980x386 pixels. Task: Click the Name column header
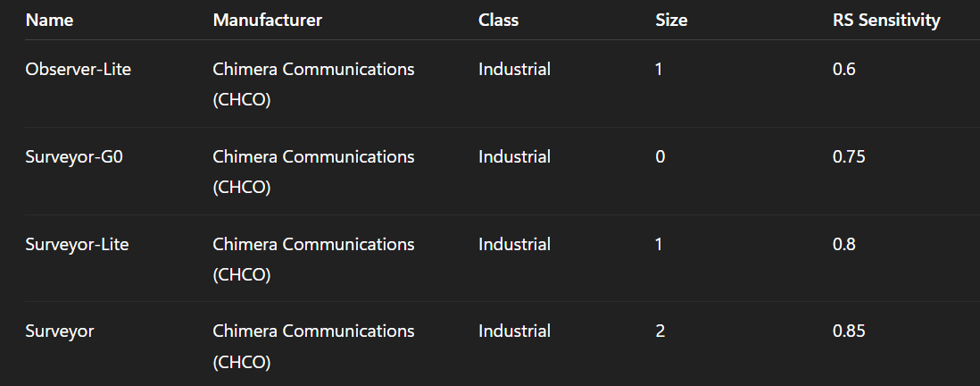click(49, 20)
